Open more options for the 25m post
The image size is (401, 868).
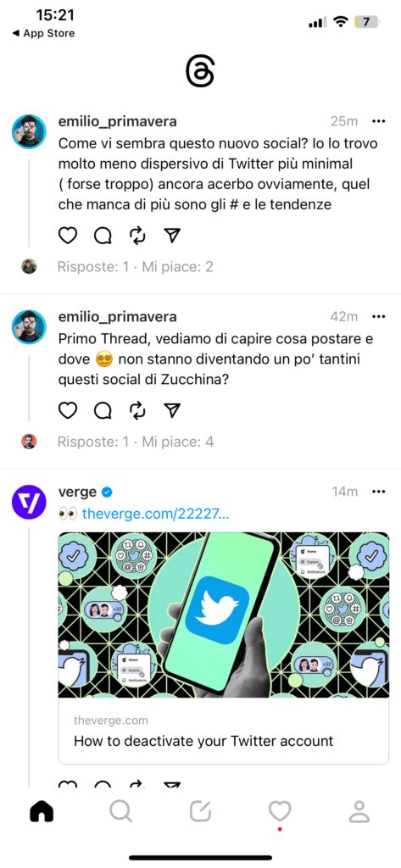coord(378,121)
